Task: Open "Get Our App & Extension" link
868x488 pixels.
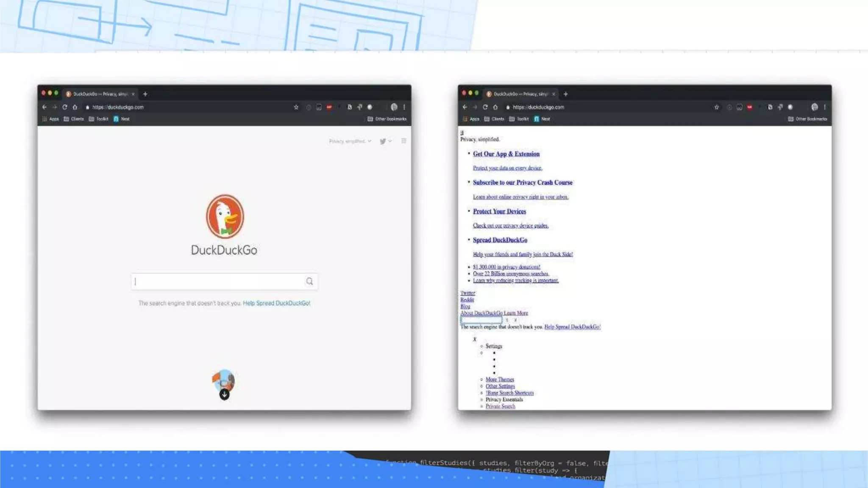Action: (506, 154)
